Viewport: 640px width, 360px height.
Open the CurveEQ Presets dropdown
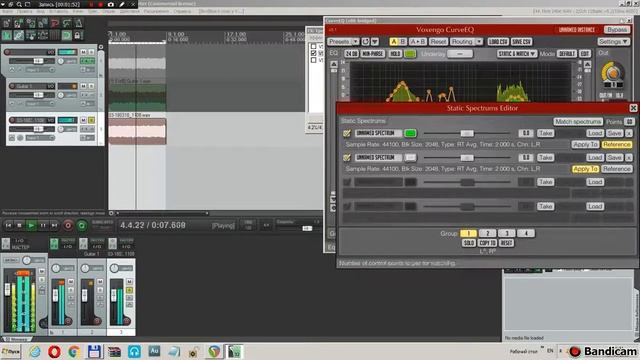click(x=343, y=42)
